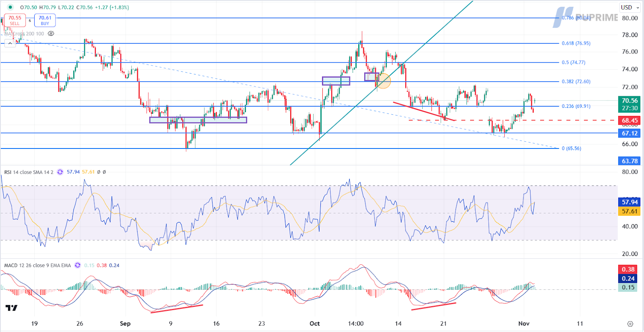Viewport: 644px width, 332px height.
Task: Click the 0.5 (74.77) Fibonacci label
Action: coord(574,62)
